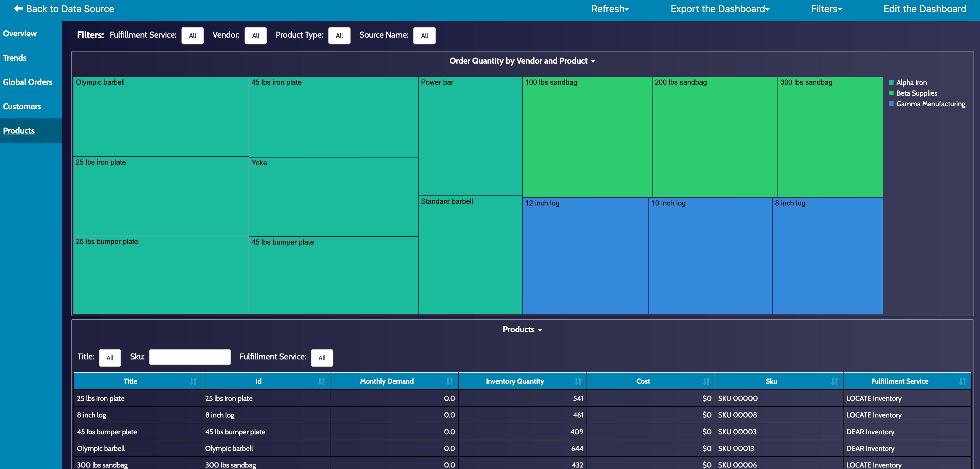Image resolution: width=980 pixels, height=469 pixels.
Task: Click Edit the Dashboard
Action: click(x=924, y=9)
